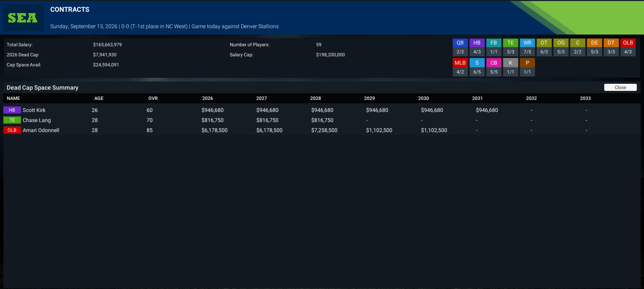Select the CB position badge
This screenshot has width=644, height=289.
click(x=494, y=63)
